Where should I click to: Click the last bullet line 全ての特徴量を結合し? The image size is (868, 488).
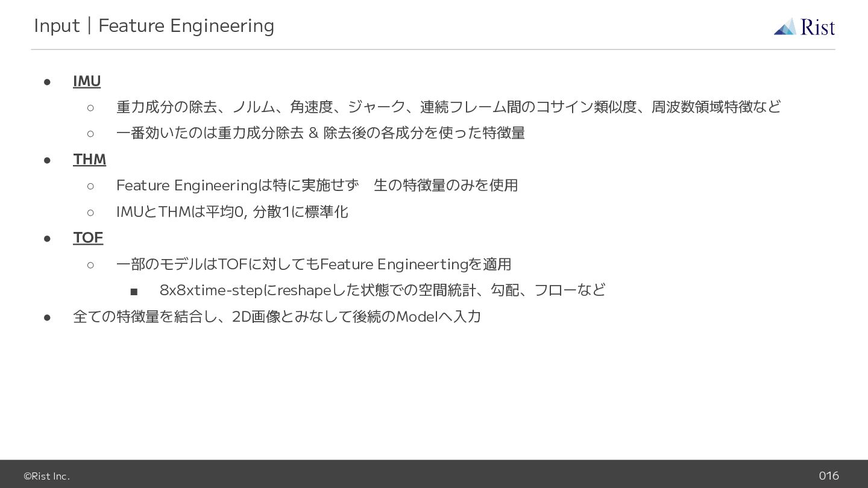point(277,316)
